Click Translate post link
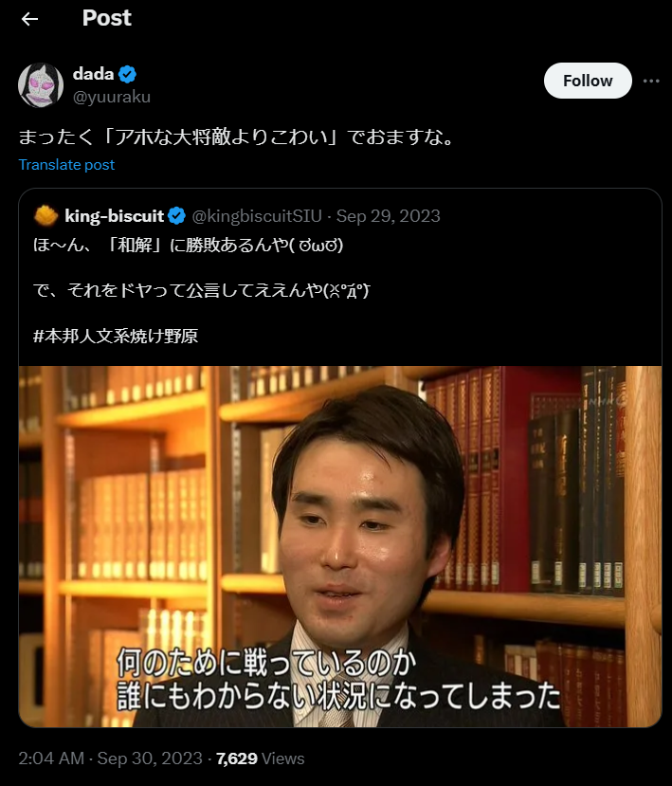Image resolution: width=672 pixels, height=786 pixels. 66,164
